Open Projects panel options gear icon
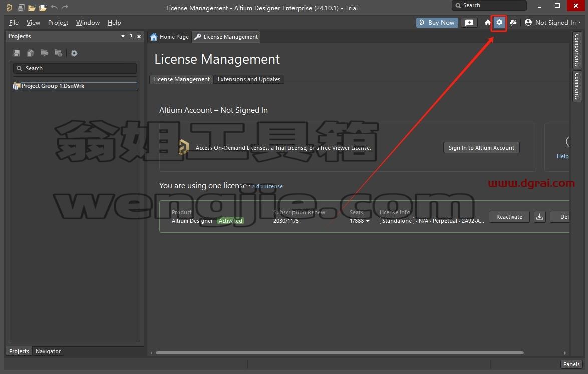The width and height of the screenshot is (588, 374). pos(74,53)
